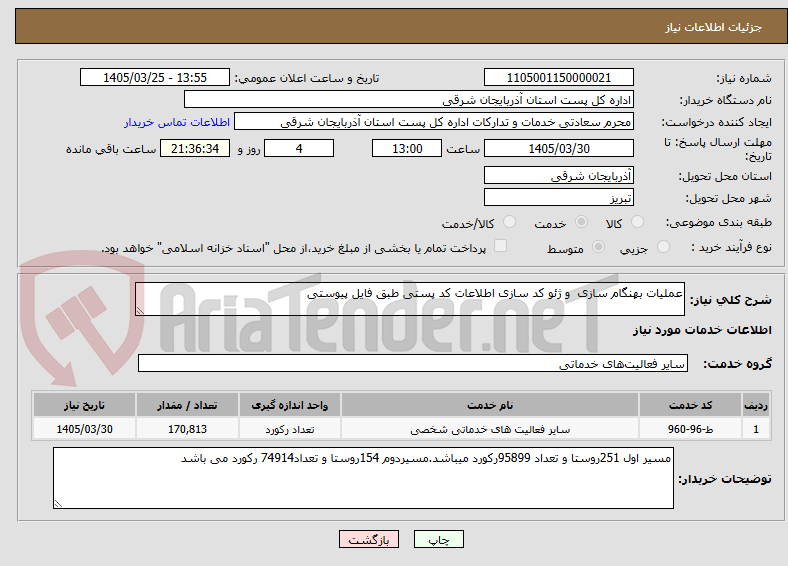
Task: Click the deadline hour field 13:00
Action: (407, 148)
